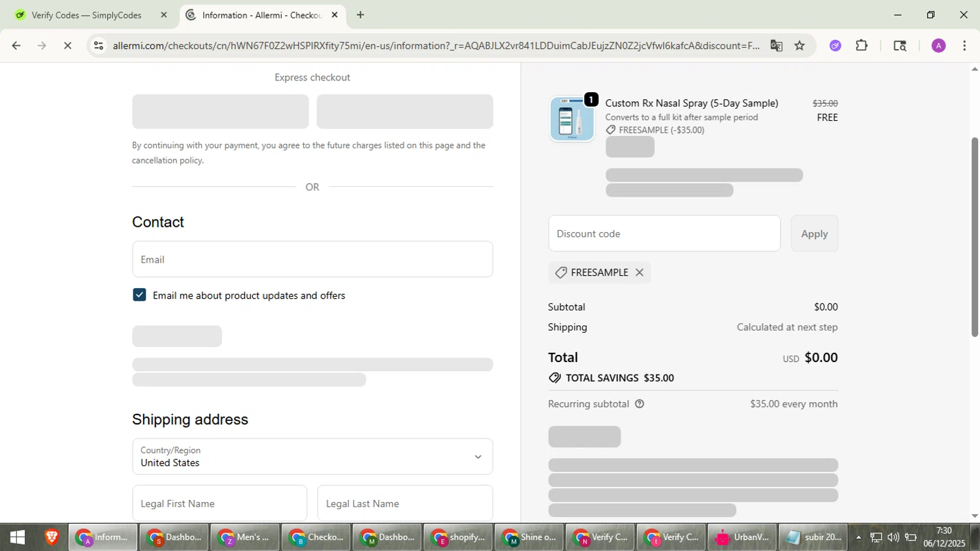Image resolution: width=980 pixels, height=551 pixels.
Task: Click the Legal First Name field
Action: [220, 503]
